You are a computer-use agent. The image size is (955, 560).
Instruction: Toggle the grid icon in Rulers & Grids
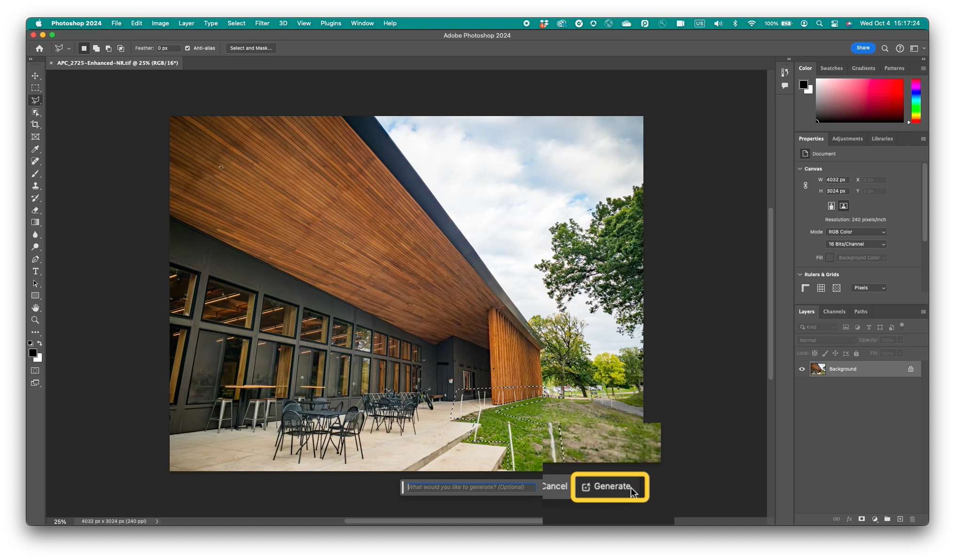point(821,288)
